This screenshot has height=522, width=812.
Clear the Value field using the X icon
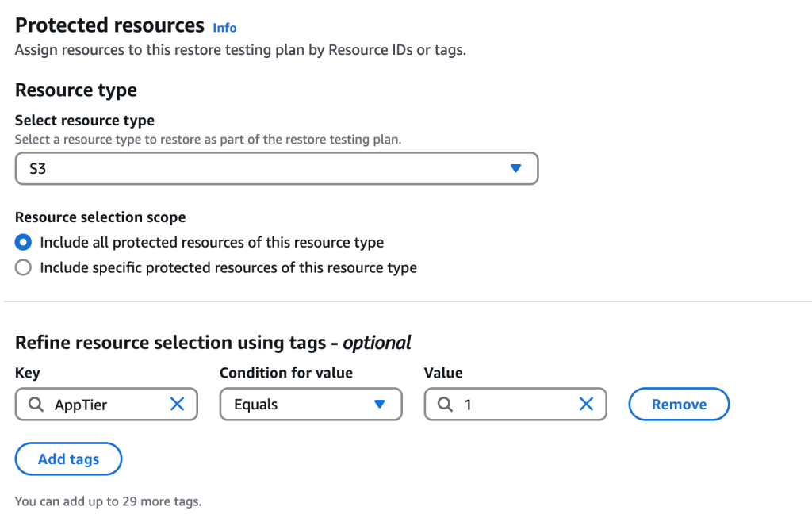[586, 404]
